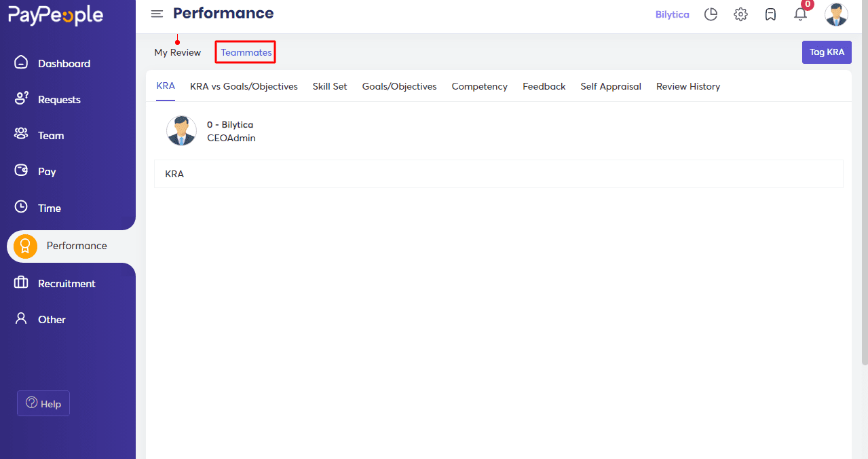Open the Competency tab

point(480,86)
